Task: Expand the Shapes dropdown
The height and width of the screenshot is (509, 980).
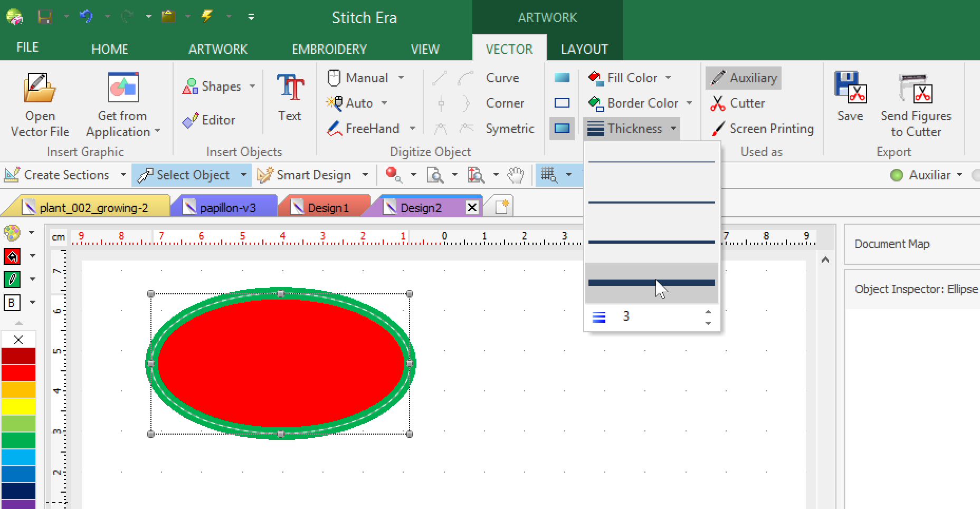Action: (252, 87)
